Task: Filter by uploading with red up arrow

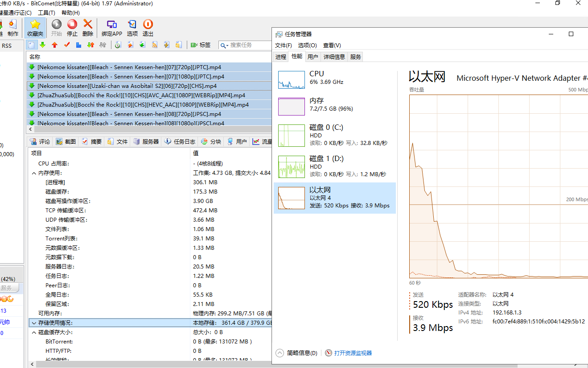Action: (x=55, y=45)
